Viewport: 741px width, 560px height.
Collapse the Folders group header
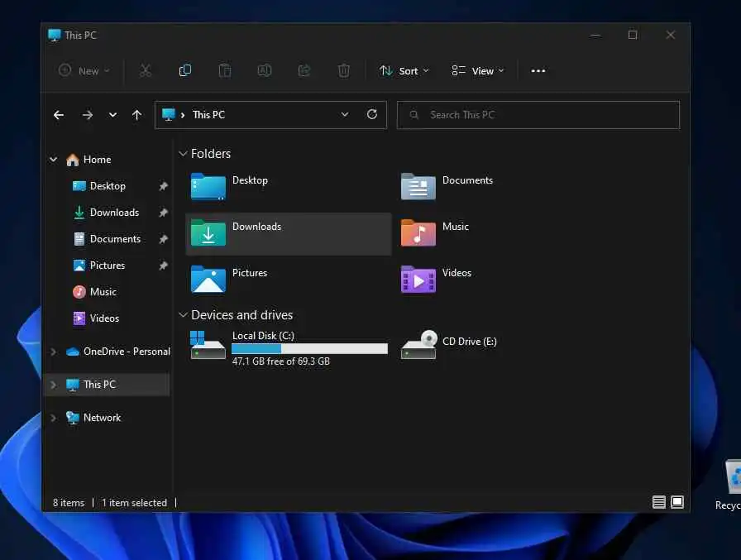(x=183, y=154)
